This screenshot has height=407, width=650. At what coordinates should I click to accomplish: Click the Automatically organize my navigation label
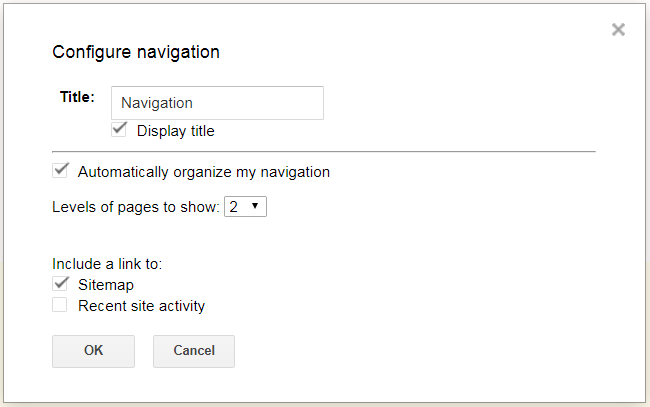coord(204,172)
